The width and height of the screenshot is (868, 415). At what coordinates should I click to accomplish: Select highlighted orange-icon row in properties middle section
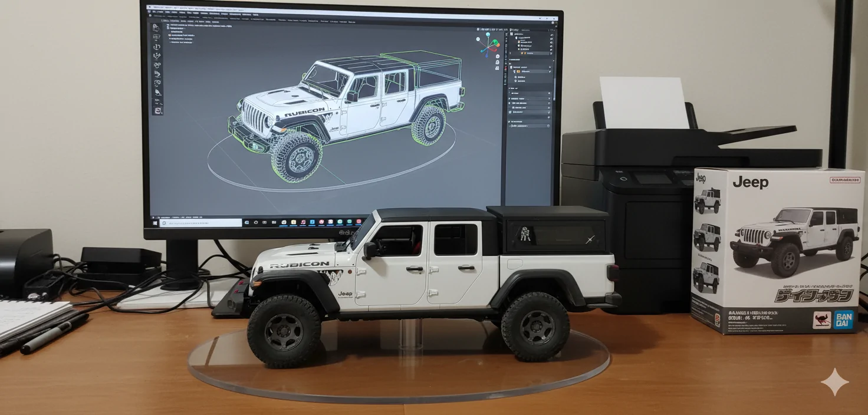531,71
